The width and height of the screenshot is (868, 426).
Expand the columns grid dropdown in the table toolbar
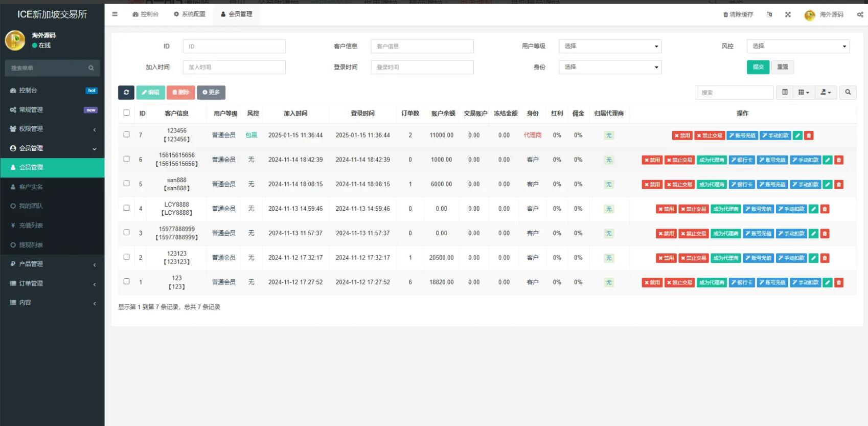point(804,93)
